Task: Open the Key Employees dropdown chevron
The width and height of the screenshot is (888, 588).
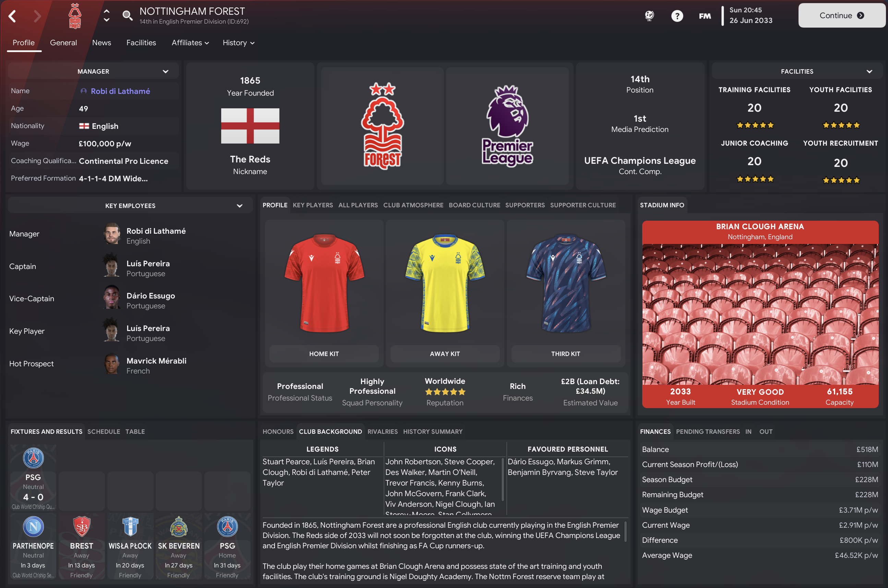Action: 239,206
